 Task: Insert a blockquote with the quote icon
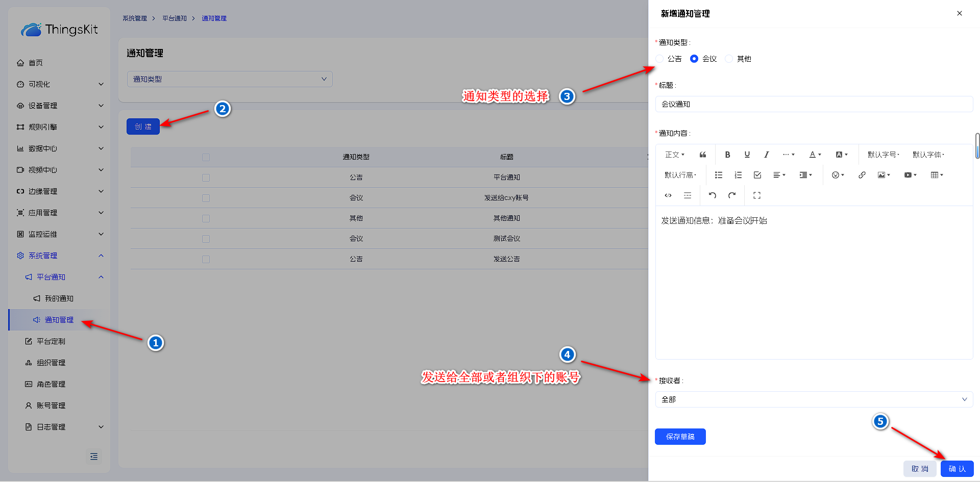tap(703, 155)
